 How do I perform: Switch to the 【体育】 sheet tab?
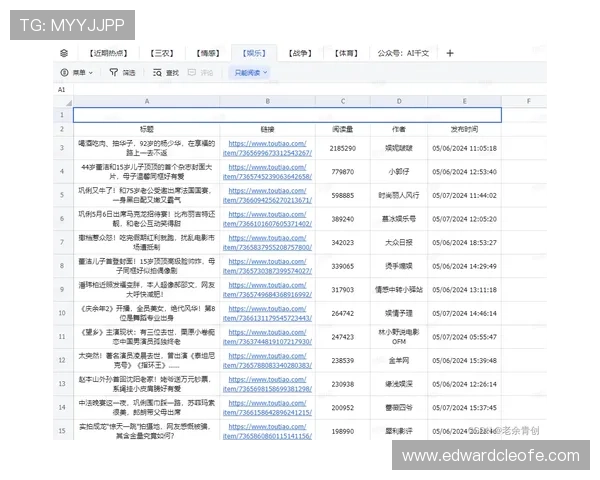tap(346, 53)
